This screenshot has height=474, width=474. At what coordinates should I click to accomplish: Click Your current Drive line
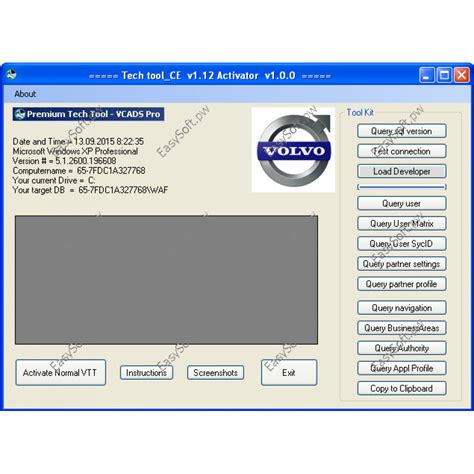[54, 180]
